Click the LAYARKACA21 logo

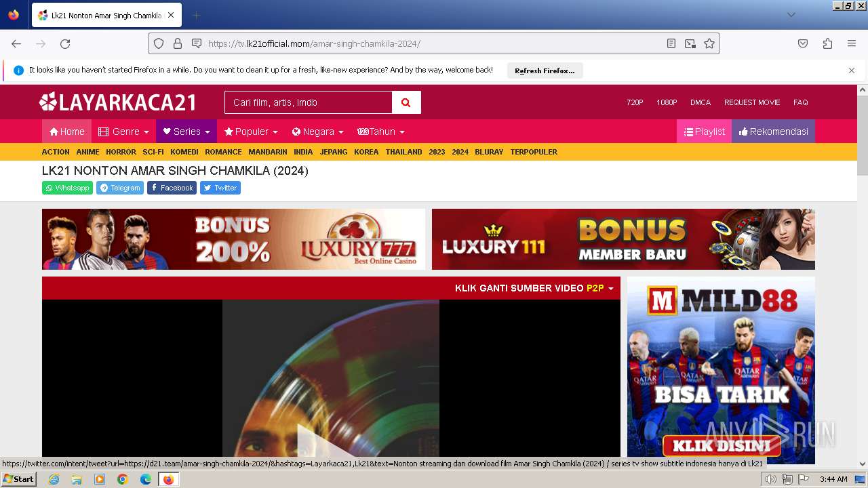point(117,102)
